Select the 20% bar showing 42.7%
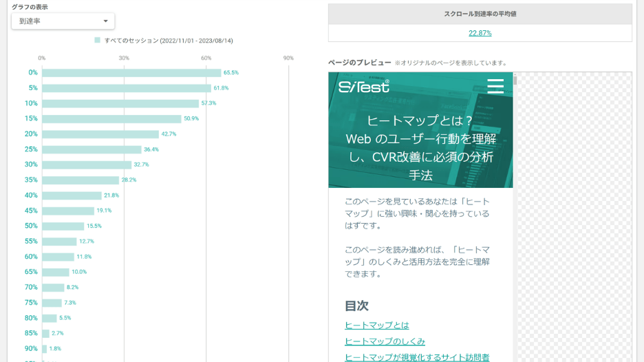The image size is (644, 362). pyautogui.click(x=100, y=134)
